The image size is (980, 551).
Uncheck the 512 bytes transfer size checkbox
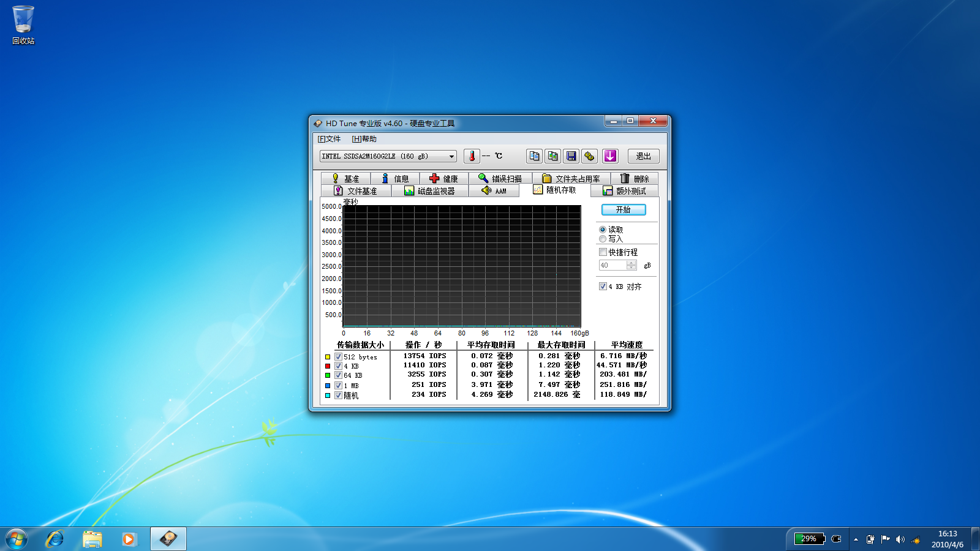click(338, 357)
